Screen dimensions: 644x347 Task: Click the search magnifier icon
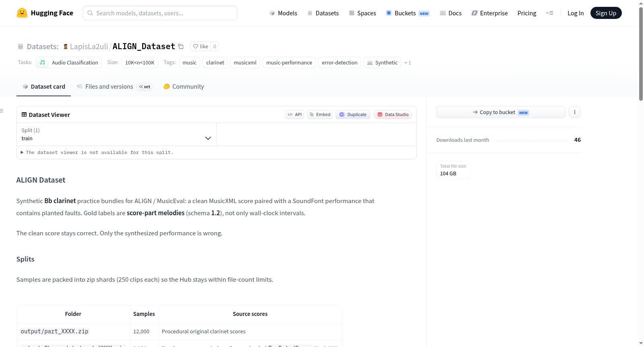tap(90, 13)
